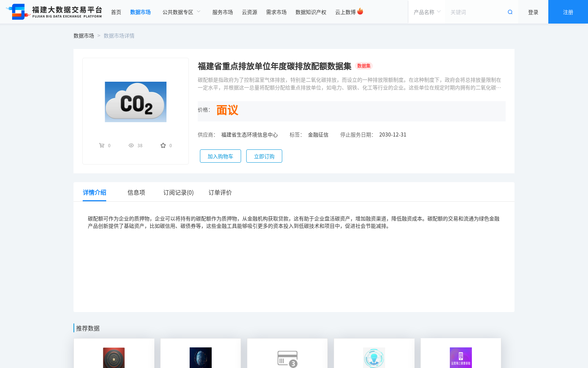Viewport: 588px width, 368px height.
Task: Switch to the 详情介绍 tab
Action: point(94,192)
